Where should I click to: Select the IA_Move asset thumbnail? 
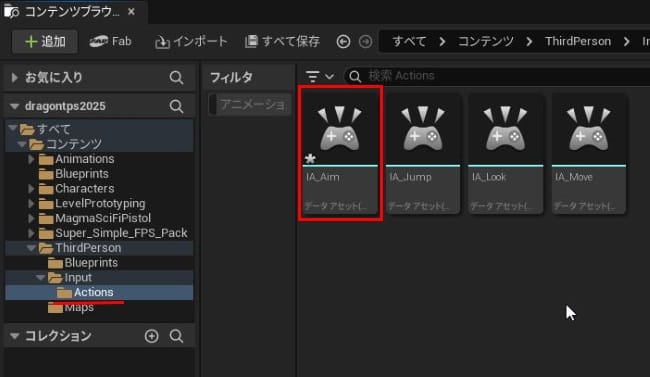tap(589, 129)
